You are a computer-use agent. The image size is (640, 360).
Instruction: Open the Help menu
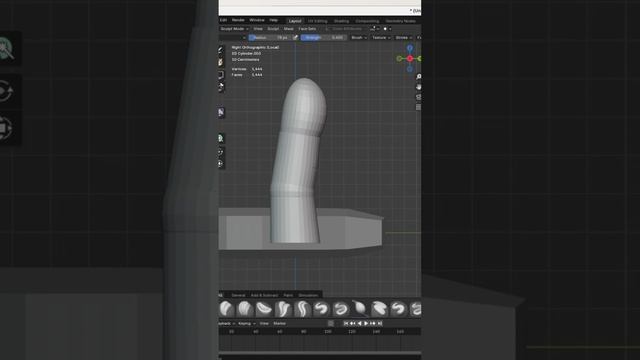273,20
